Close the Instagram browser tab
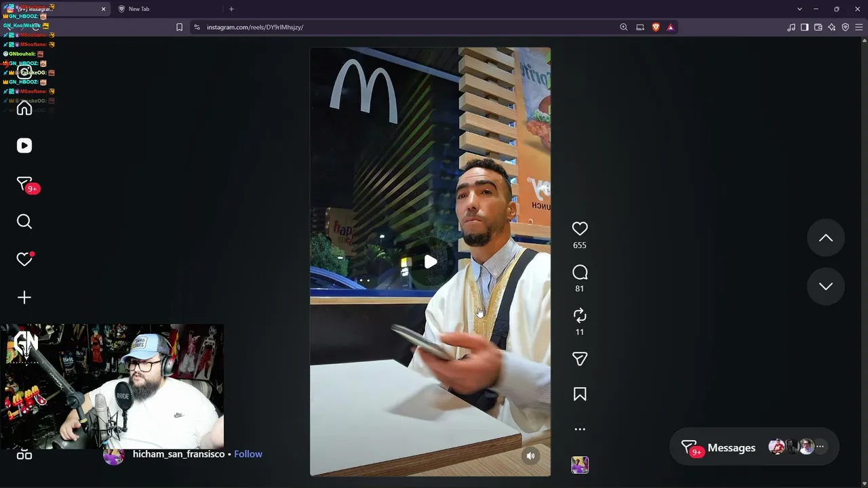This screenshot has width=868, height=488. (x=104, y=9)
